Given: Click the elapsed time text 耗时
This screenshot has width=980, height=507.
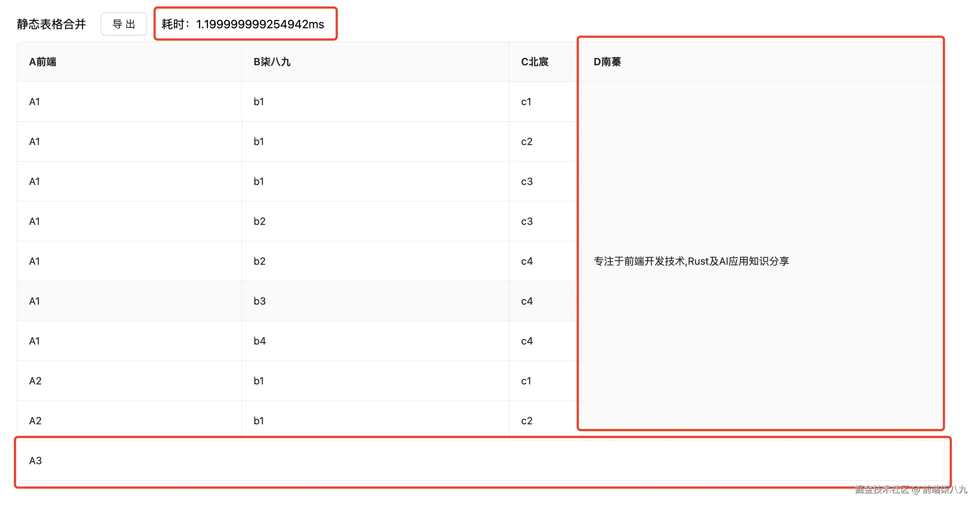Looking at the screenshot, I should click(243, 24).
